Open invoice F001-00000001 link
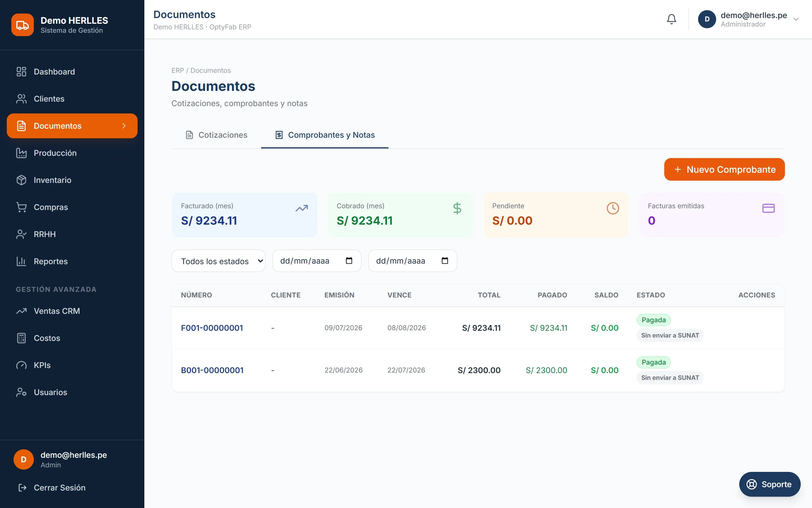Screen dimensions: 812x508 pos(212,328)
